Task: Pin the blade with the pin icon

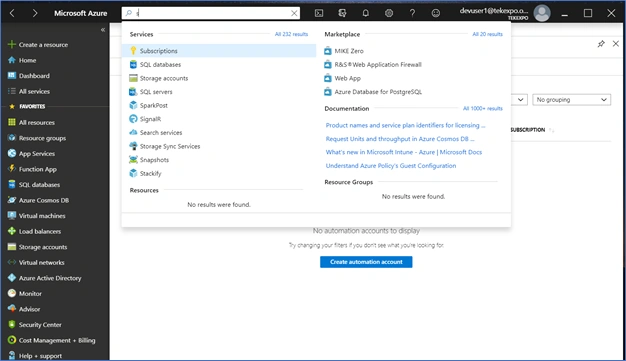Action: [601, 44]
